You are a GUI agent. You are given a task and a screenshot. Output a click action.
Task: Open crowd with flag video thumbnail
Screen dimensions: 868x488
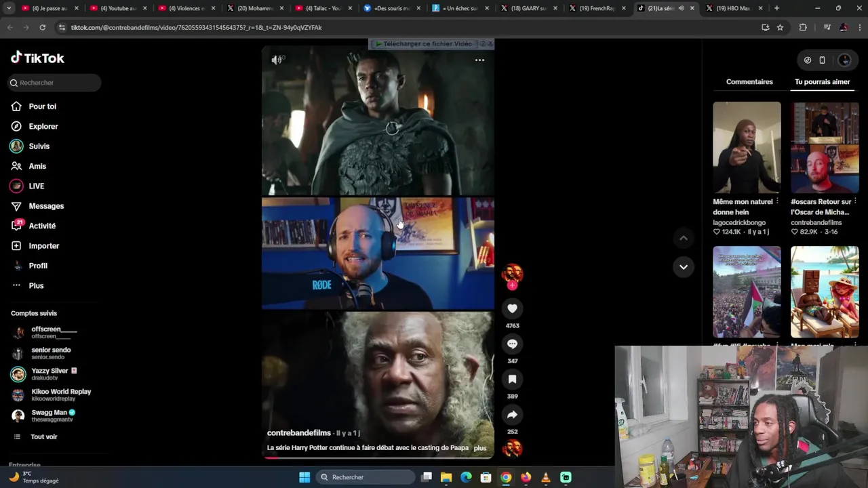[x=747, y=291]
